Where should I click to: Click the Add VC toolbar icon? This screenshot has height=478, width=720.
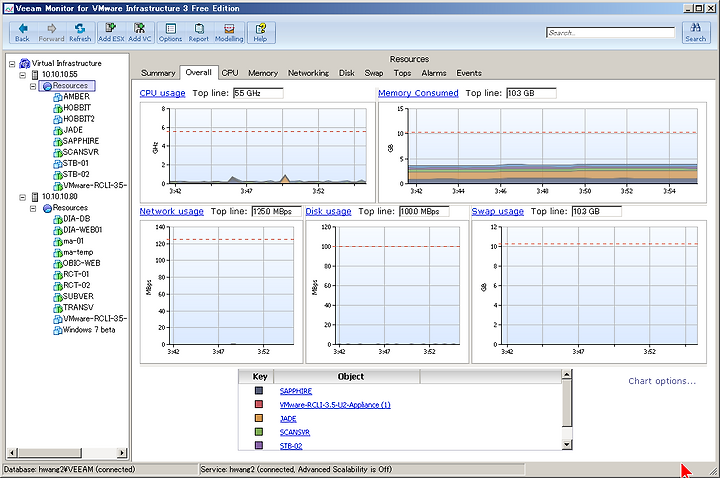click(x=140, y=33)
